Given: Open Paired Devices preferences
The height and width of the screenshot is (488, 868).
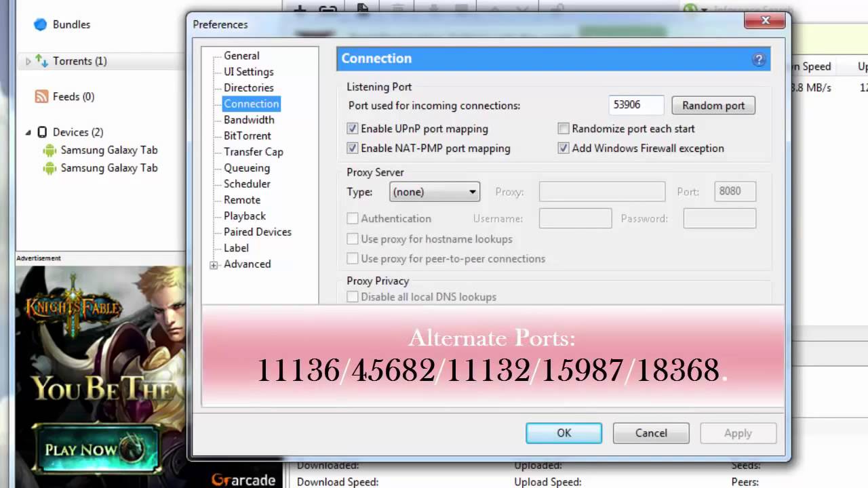Looking at the screenshot, I should [x=258, y=232].
